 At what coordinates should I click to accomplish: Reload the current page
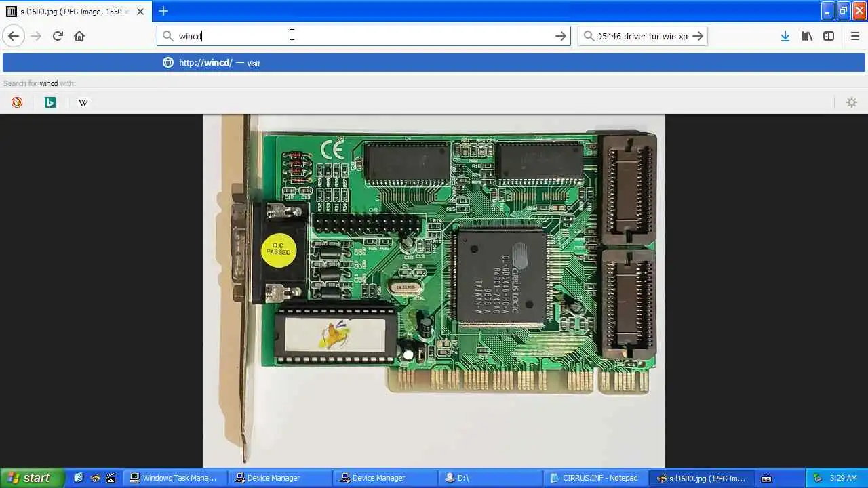click(x=58, y=36)
